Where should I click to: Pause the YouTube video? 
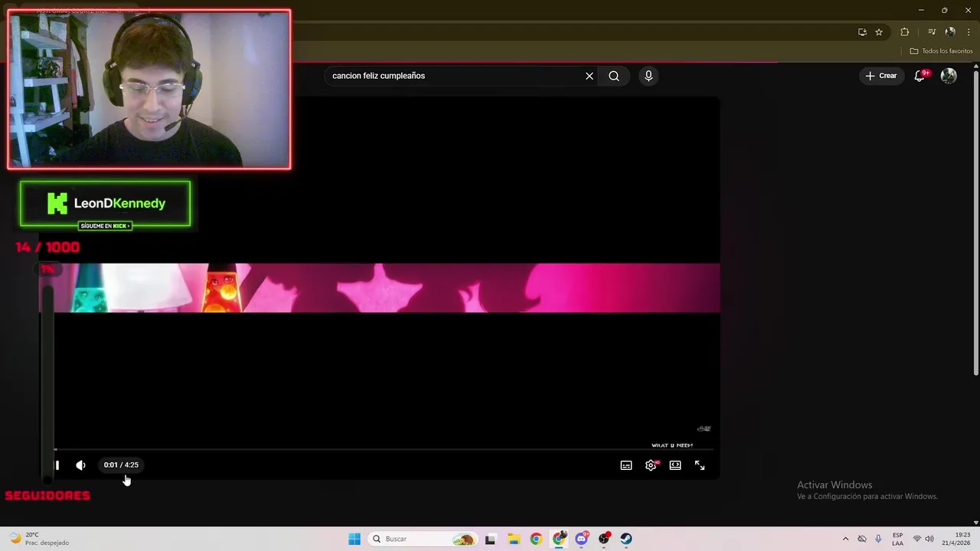(57, 465)
